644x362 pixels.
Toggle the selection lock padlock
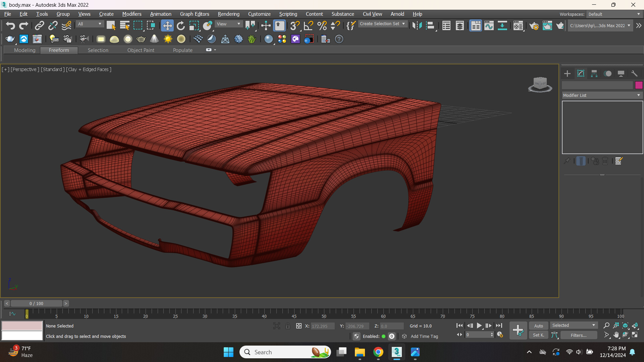point(288,326)
